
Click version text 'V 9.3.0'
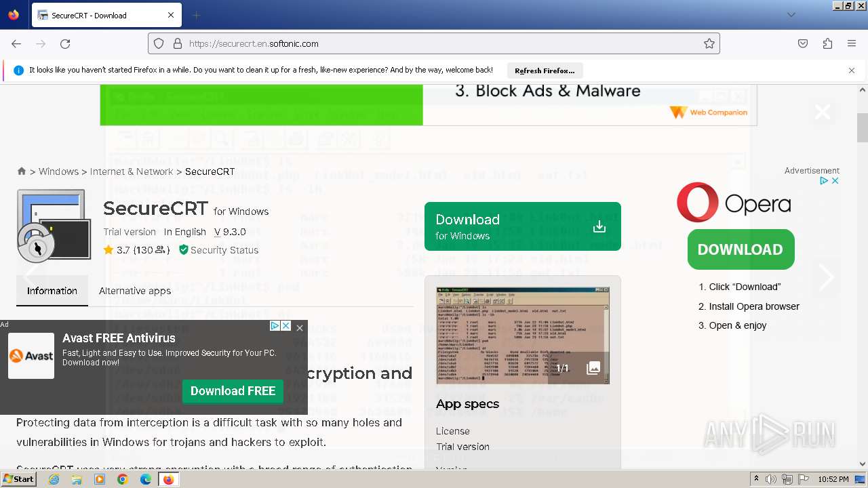(230, 232)
